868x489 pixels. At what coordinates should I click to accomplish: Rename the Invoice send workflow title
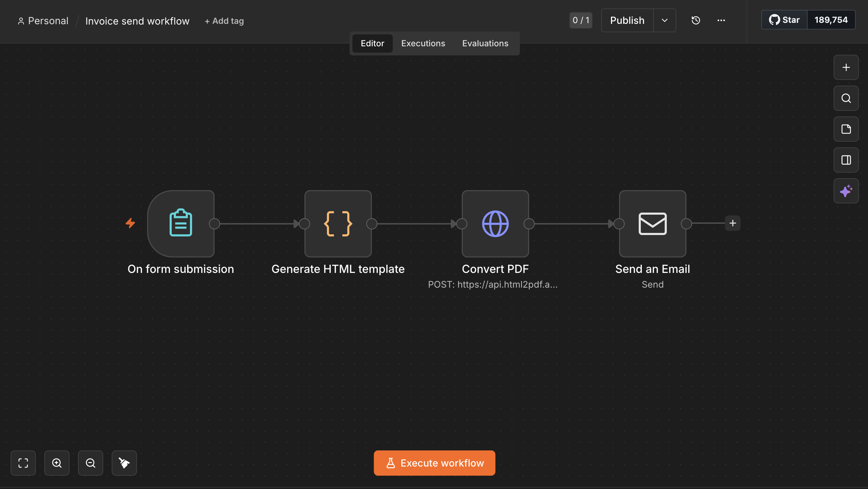pos(137,21)
